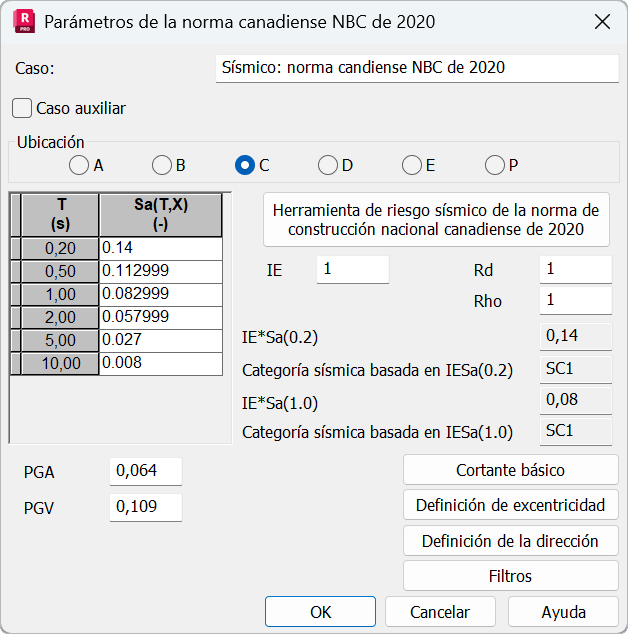Open Definición de excentricidad
This screenshot has width=628, height=634.
[510, 505]
